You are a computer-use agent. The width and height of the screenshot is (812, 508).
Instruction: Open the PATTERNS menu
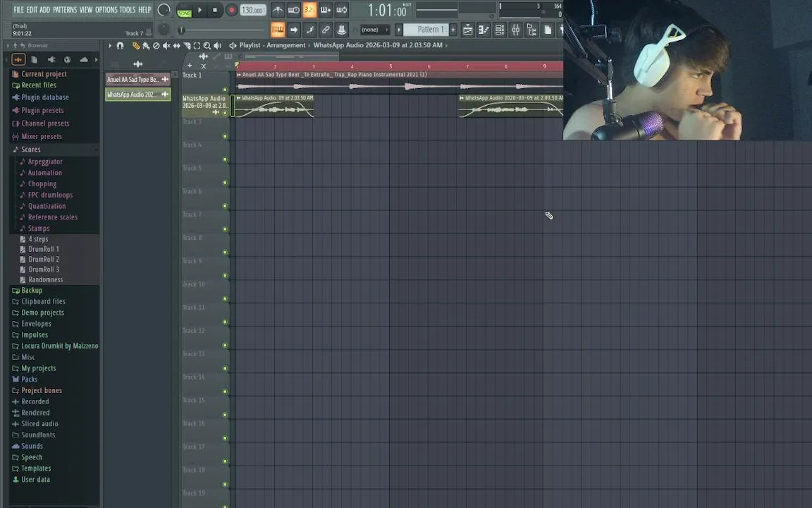(x=65, y=10)
